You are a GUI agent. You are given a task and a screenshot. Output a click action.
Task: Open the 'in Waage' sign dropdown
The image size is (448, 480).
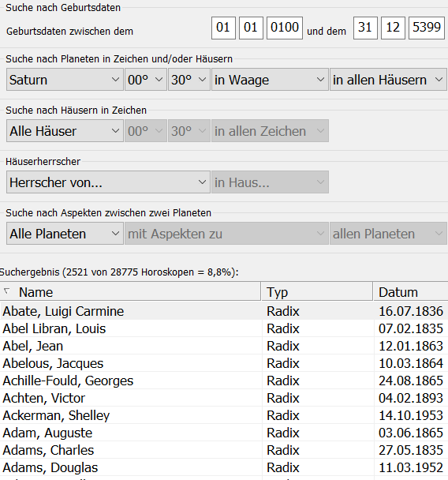pos(270,80)
